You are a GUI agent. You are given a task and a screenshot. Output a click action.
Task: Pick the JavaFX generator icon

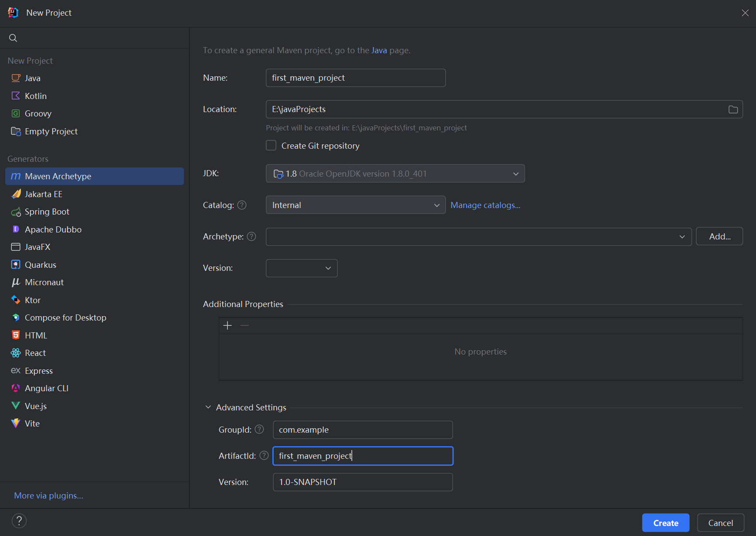point(16,247)
